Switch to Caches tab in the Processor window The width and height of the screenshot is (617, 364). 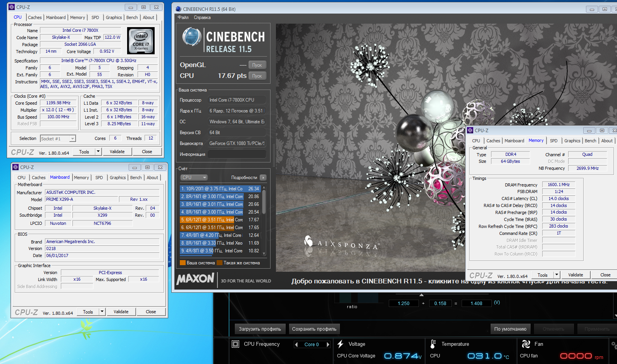pos(35,17)
